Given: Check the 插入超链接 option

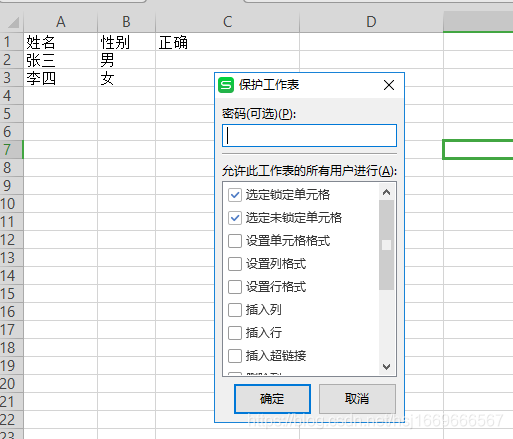Looking at the screenshot, I should click(235, 356).
